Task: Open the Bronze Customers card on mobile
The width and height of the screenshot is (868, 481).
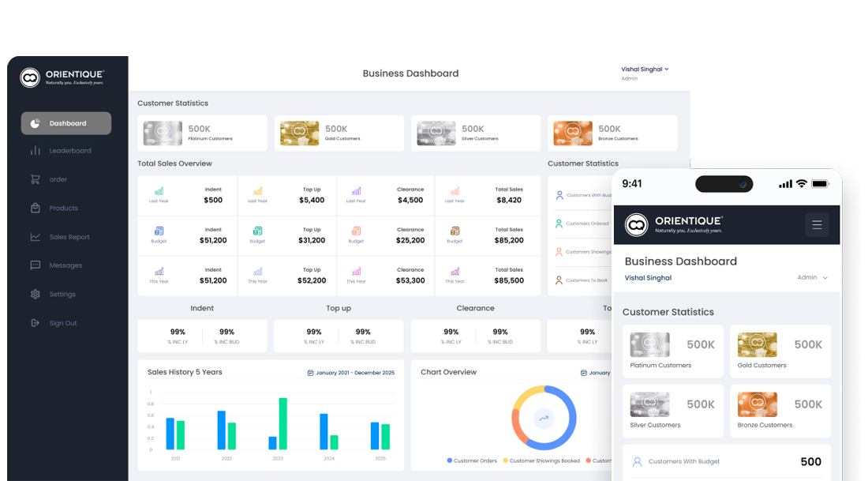Action: tap(780, 411)
